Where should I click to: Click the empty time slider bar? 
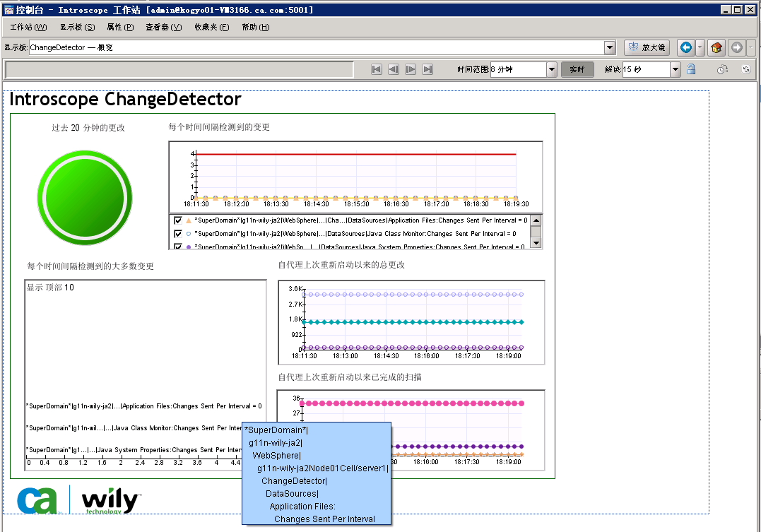179,70
